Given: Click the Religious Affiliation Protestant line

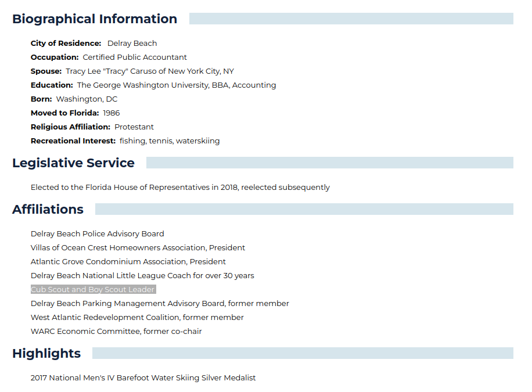Looking at the screenshot, I should [92, 127].
